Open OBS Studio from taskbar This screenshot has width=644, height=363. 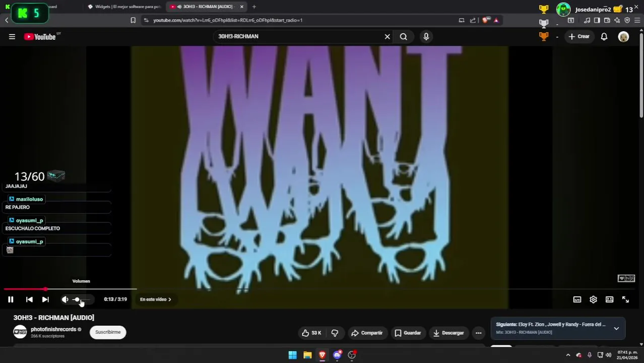point(352,355)
